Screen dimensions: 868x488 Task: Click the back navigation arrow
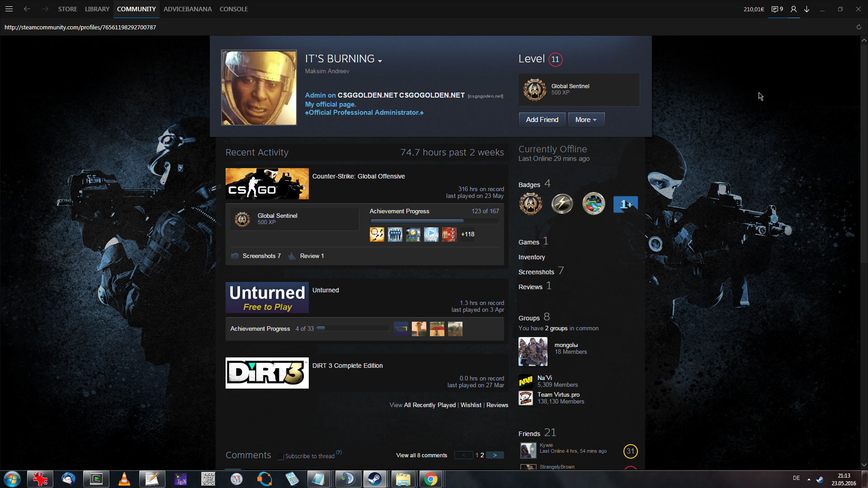(27, 9)
